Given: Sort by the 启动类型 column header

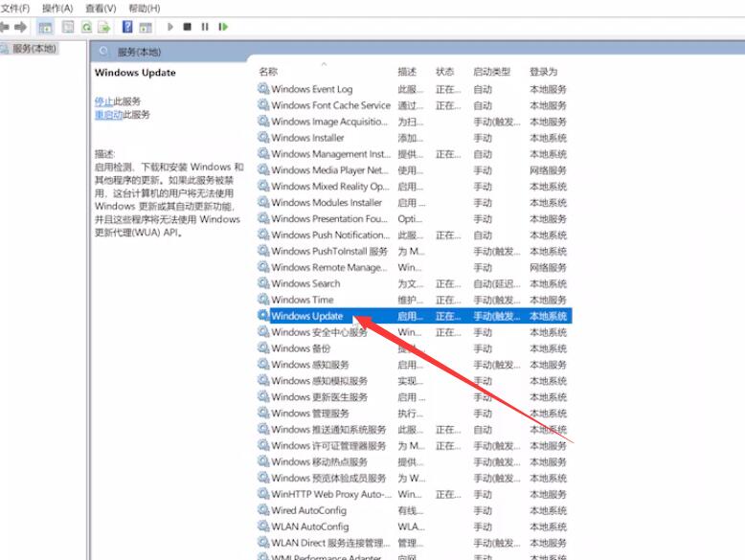Looking at the screenshot, I should click(492, 72).
